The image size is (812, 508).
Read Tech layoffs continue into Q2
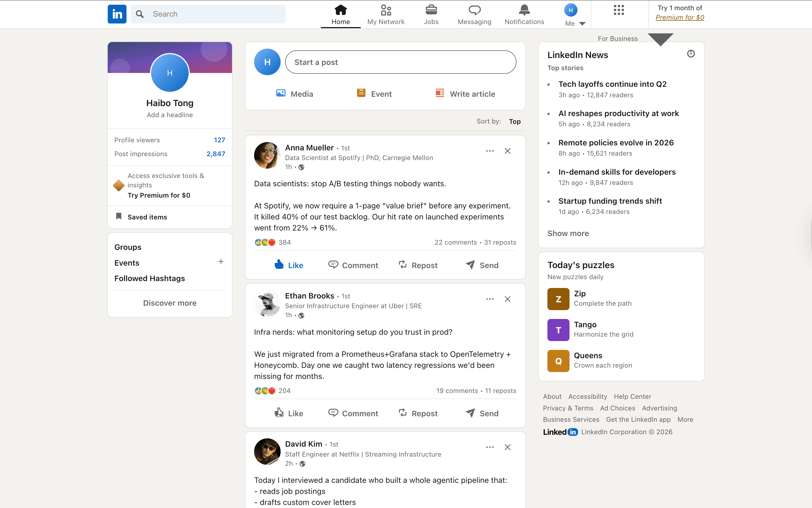(612, 84)
